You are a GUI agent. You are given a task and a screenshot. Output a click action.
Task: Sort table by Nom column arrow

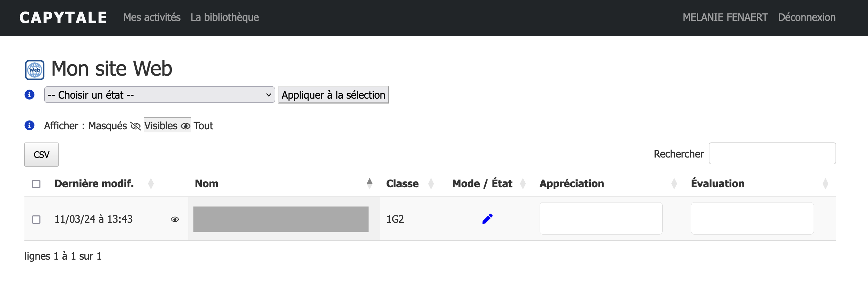pyautogui.click(x=370, y=183)
